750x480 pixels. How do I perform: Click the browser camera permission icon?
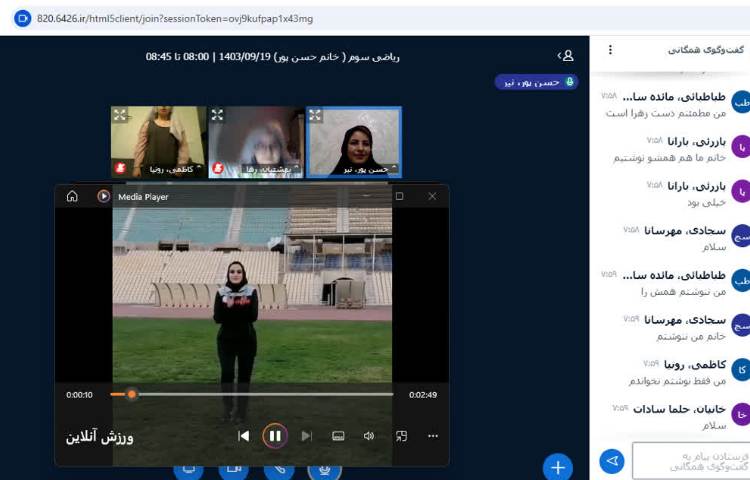tap(22, 19)
